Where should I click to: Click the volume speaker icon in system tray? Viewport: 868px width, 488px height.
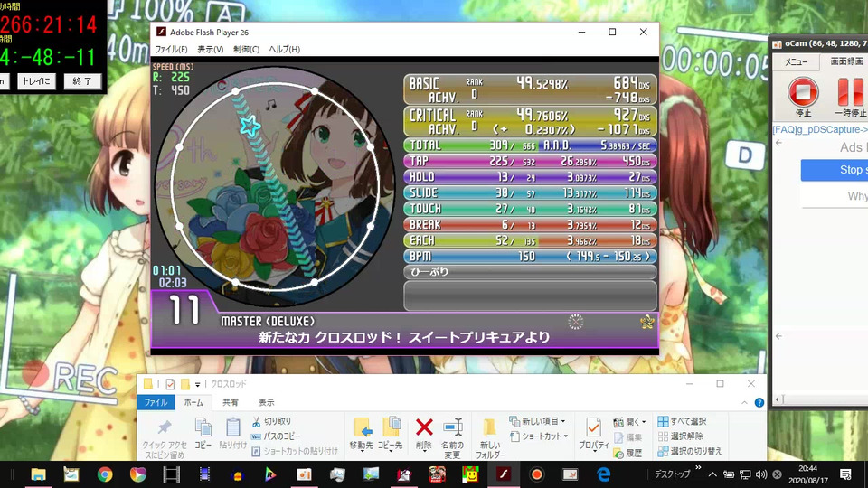coord(761,474)
